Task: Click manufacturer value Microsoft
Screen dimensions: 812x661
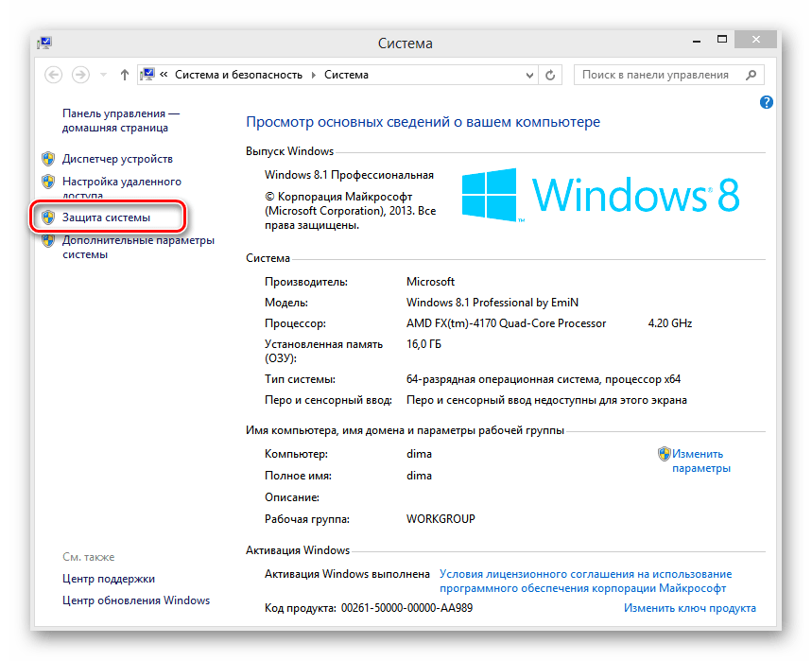Action: pyautogui.click(x=430, y=282)
